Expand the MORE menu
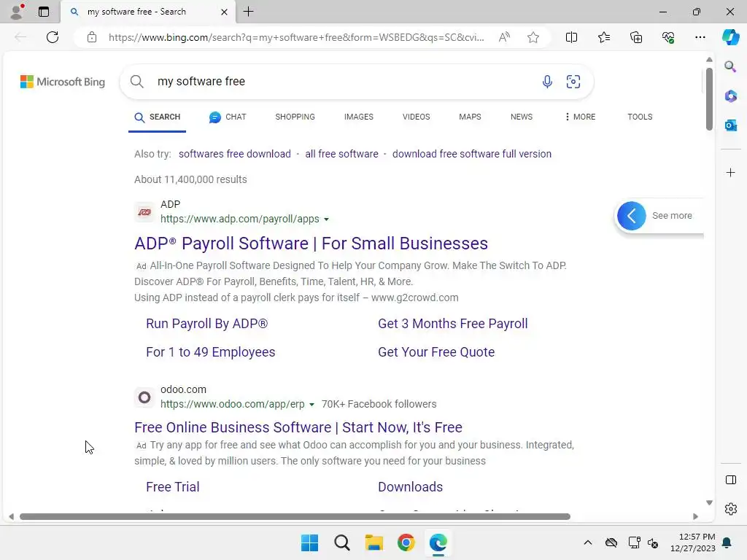The image size is (747, 560). 580,117
